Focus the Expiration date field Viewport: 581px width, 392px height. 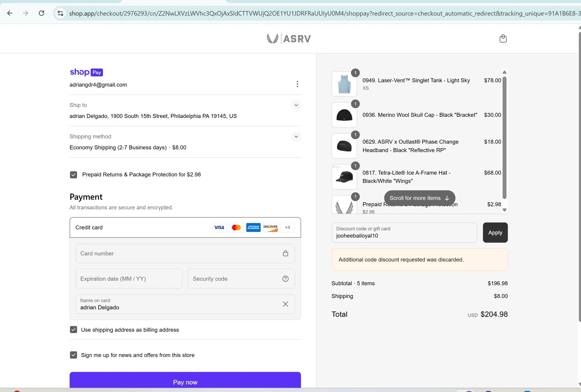click(129, 279)
